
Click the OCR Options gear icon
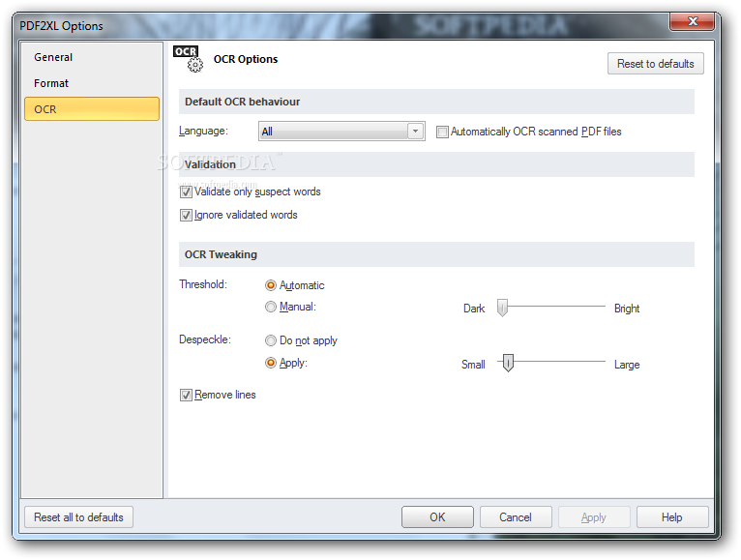[x=189, y=59]
